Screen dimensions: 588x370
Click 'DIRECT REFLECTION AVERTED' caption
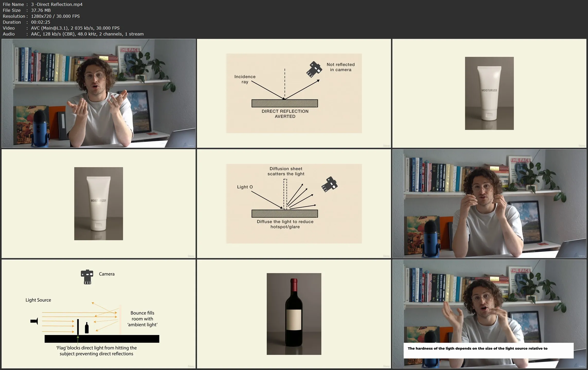pos(285,114)
